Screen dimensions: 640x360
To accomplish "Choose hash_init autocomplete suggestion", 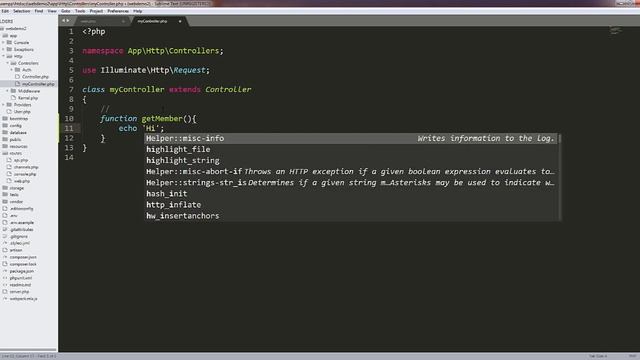I will point(351,193).
